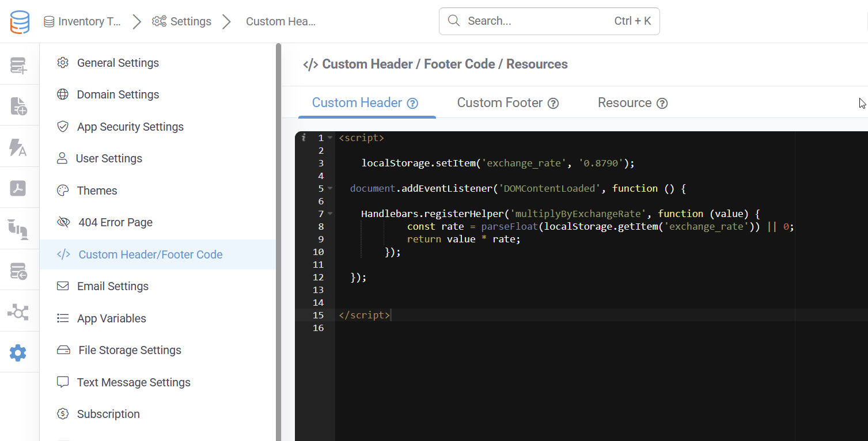This screenshot has width=868, height=441.
Task: Click the Custom Footer help question icon
Action: tap(553, 104)
